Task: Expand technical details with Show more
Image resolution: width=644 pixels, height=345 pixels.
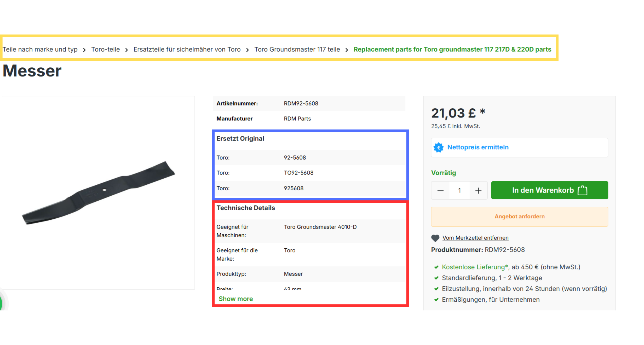Action: click(236, 299)
